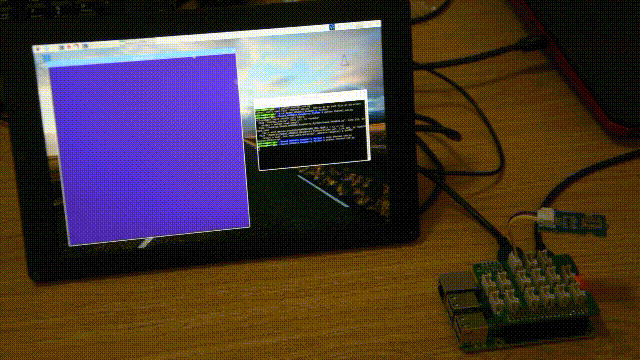Click the purple window's title icon
640x360 pixels.
47,58
